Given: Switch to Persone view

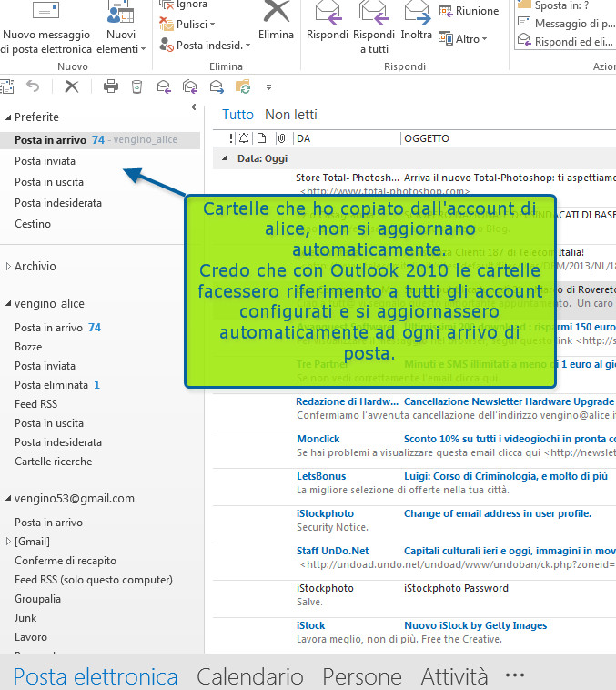Looking at the screenshot, I should click(362, 676).
